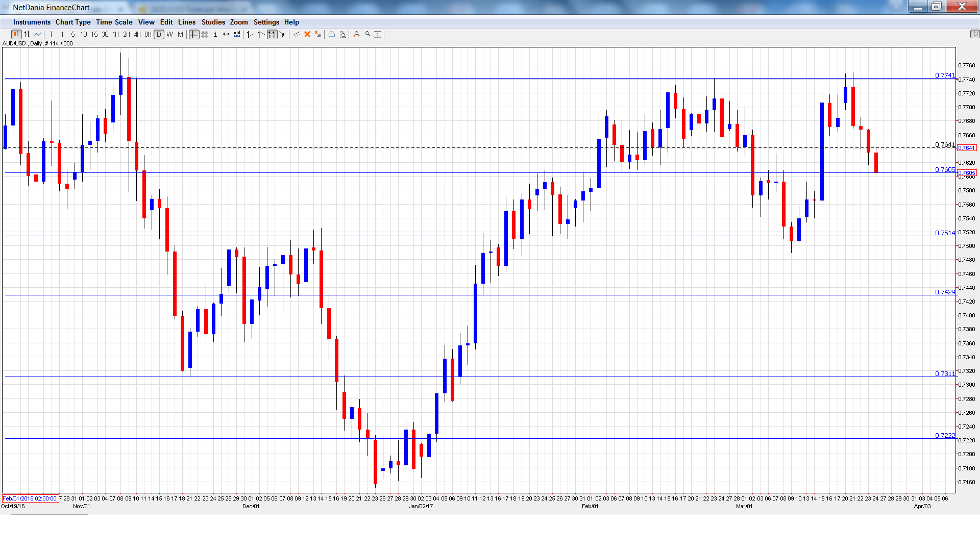Click the first price scale mode icon

pos(251,35)
